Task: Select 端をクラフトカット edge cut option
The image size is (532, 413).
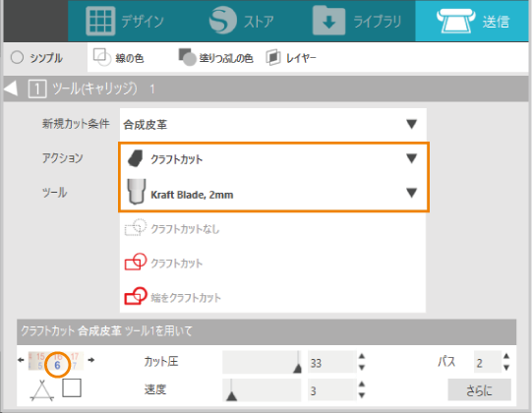Action: click(173, 297)
